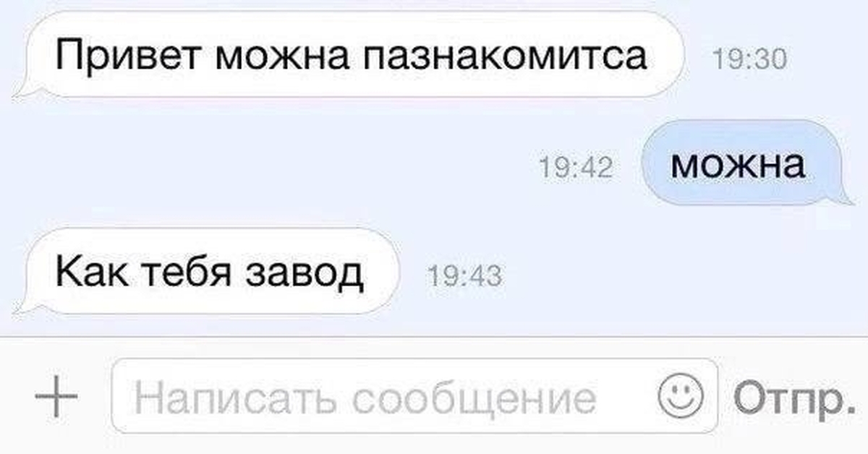Click the tail of the 'Как тебя завод' bubble
868x454 pixels.
click(25, 304)
